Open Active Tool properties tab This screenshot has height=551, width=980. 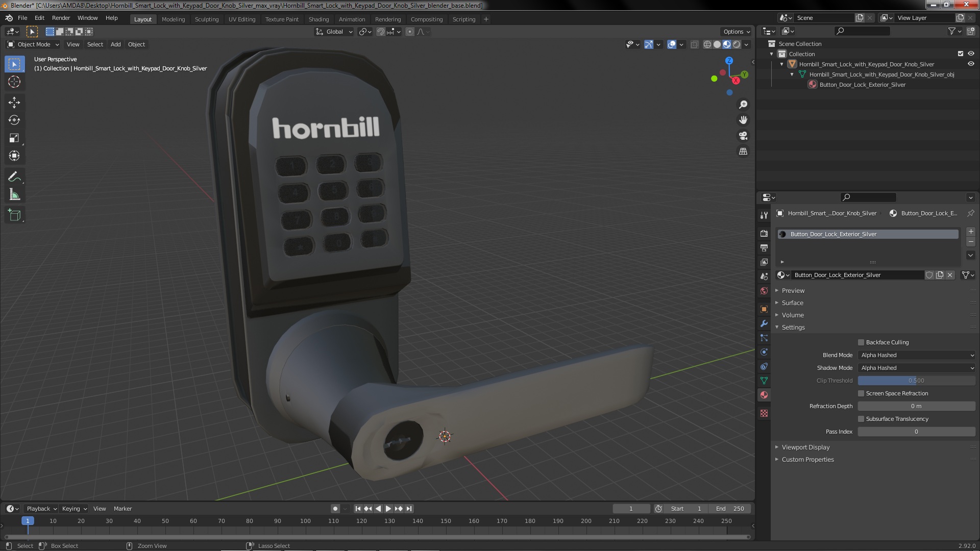[x=764, y=215]
